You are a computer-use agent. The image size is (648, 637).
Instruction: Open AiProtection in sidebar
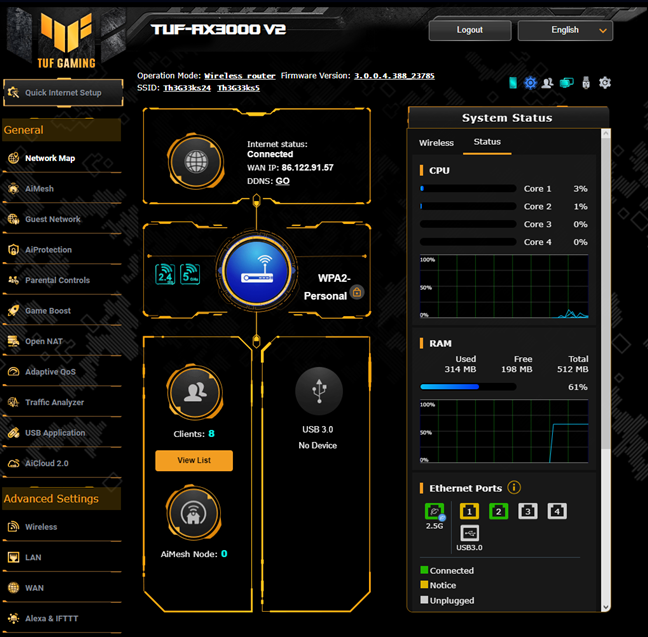coord(62,250)
